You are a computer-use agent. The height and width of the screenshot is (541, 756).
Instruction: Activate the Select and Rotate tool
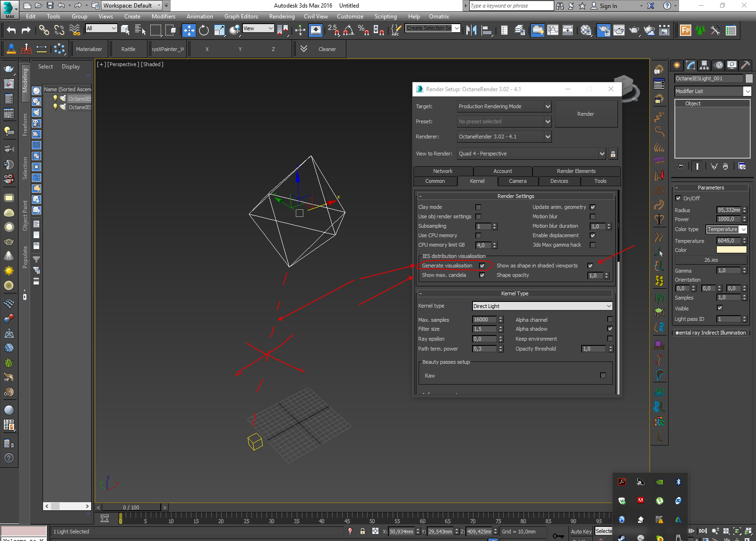tap(204, 30)
